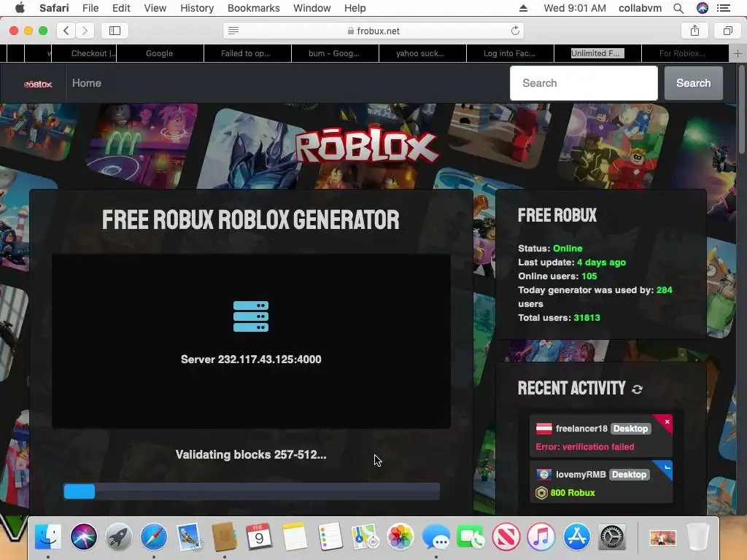Switch to the Google tab

tap(160, 53)
